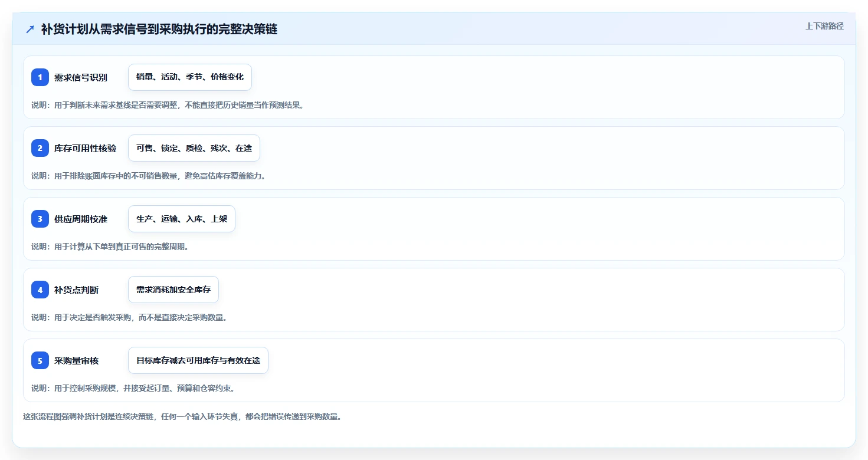
Task: Select the 需求消耗加安全库存 chip
Action: click(x=173, y=290)
